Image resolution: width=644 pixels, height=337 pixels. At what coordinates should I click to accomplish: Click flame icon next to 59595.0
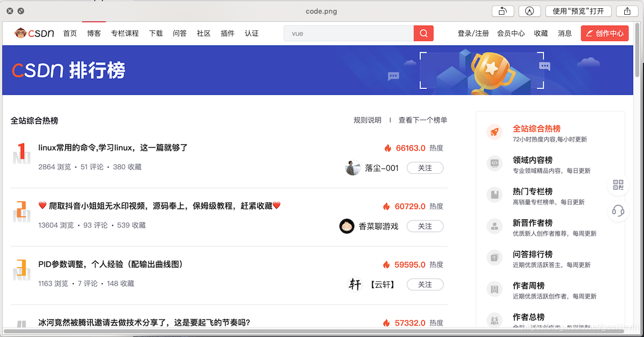tap(387, 264)
